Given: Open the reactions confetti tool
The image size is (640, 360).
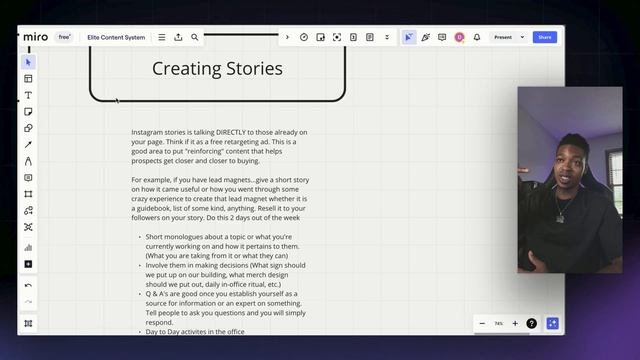Looking at the screenshot, I should click(x=426, y=37).
